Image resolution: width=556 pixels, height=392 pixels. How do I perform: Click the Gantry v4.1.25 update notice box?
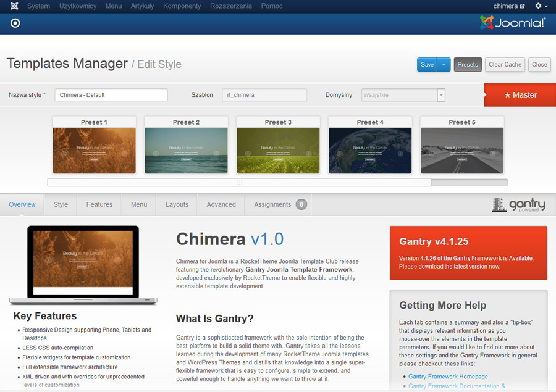(468, 253)
